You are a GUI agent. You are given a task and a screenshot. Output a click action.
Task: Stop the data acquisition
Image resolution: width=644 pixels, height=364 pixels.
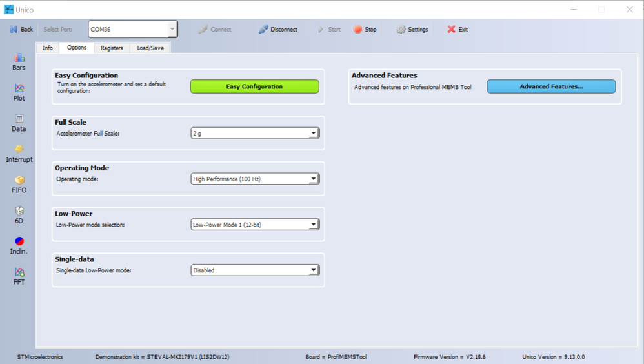[365, 29]
